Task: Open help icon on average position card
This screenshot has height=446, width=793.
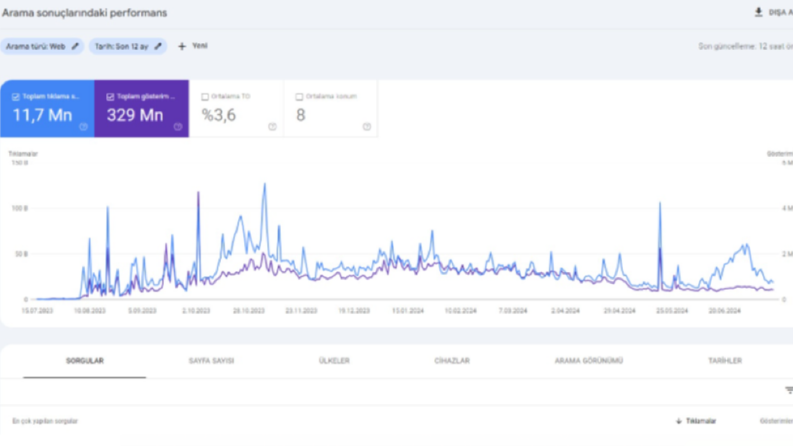Action: coord(367,127)
